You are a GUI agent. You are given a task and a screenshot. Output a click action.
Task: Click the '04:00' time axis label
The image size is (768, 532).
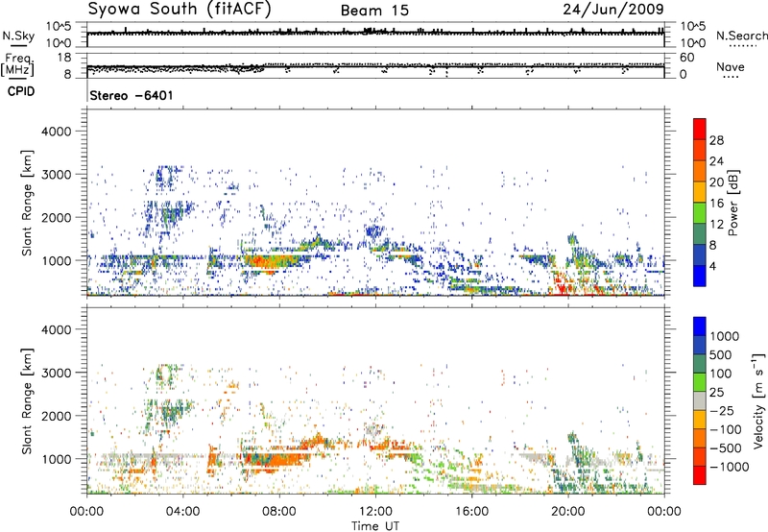[182, 512]
